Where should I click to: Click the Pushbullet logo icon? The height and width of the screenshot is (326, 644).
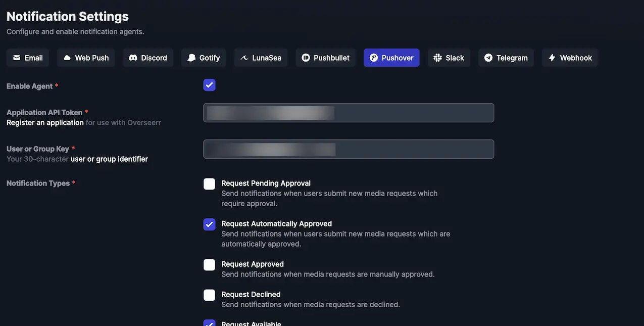coord(306,58)
